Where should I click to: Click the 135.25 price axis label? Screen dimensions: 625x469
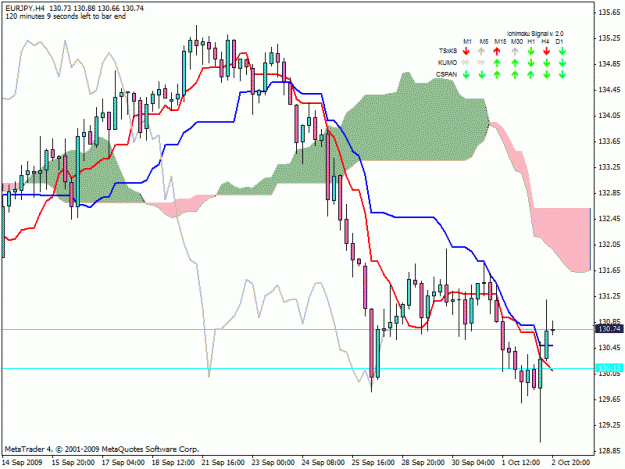[609, 38]
